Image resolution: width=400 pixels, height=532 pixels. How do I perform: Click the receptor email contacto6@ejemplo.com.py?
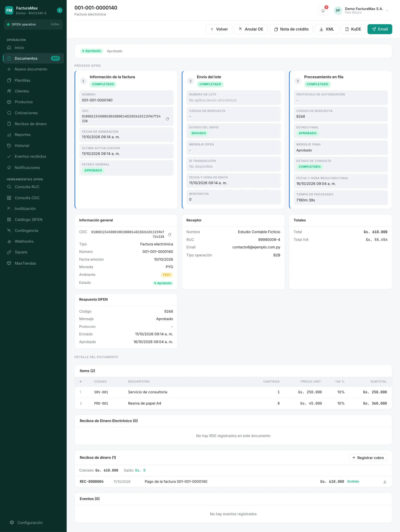coord(256,247)
